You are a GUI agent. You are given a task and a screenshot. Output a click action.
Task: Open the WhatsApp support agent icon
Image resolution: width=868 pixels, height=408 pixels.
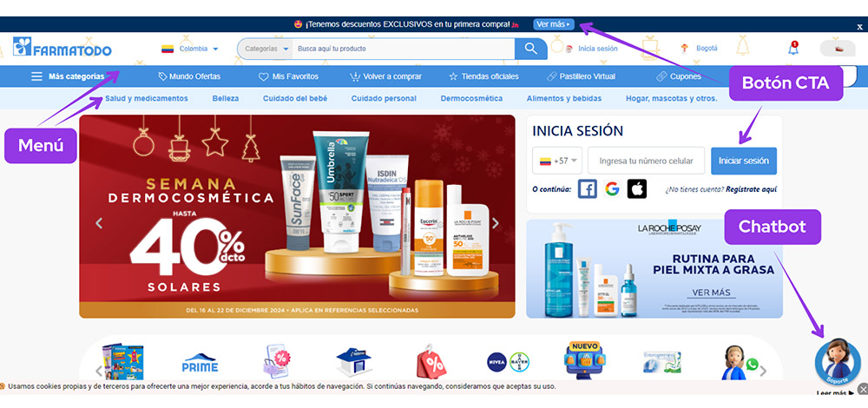click(740, 363)
